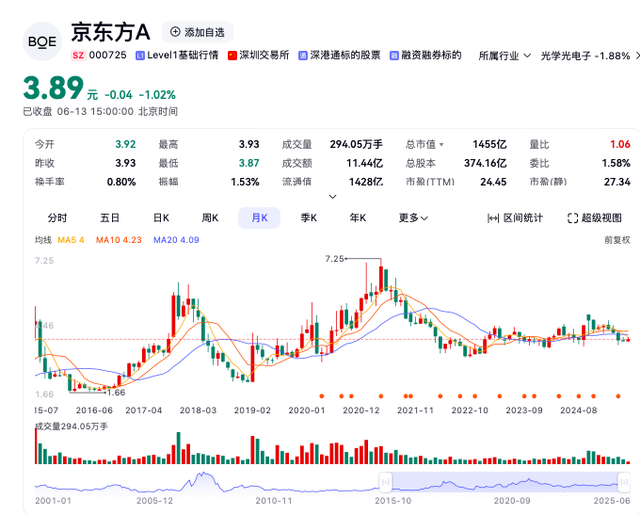This screenshot has height=515, width=640.
Task: Click the BOE company logo
Action: [x=42, y=42]
